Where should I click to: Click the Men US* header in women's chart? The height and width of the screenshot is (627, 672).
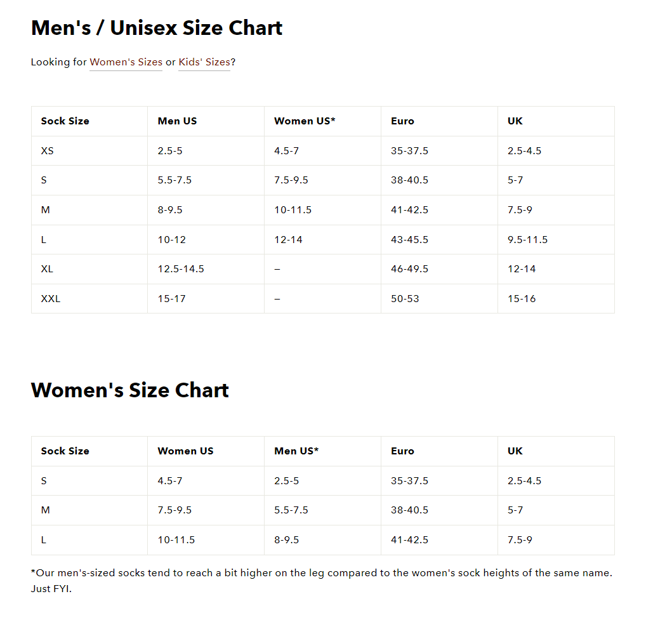(x=296, y=451)
